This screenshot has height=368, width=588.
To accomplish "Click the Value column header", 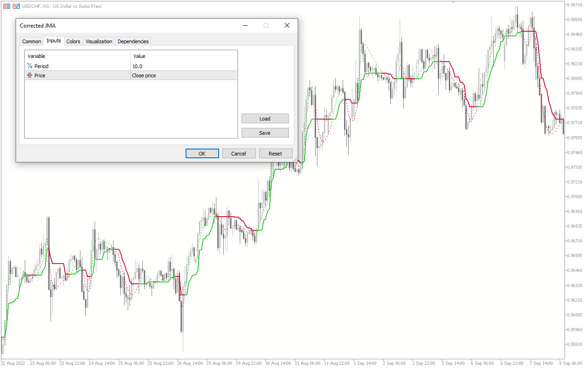I will [184, 56].
